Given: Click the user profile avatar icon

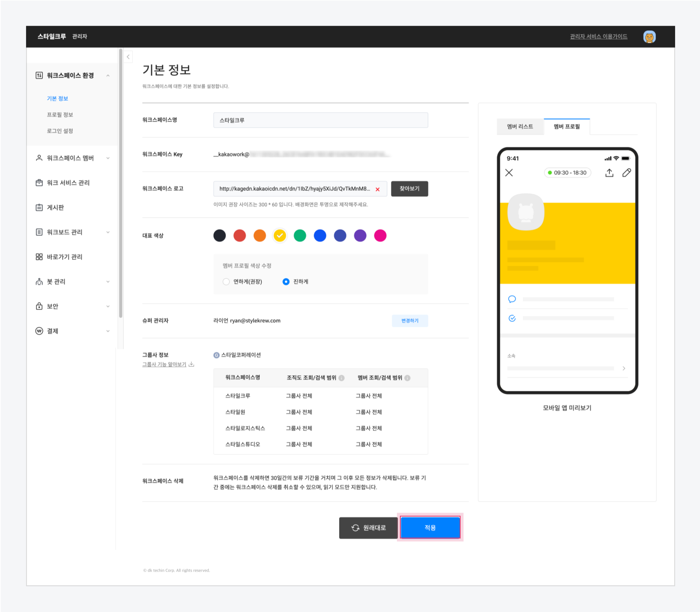Looking at the screenshot, I should point(649,37).
